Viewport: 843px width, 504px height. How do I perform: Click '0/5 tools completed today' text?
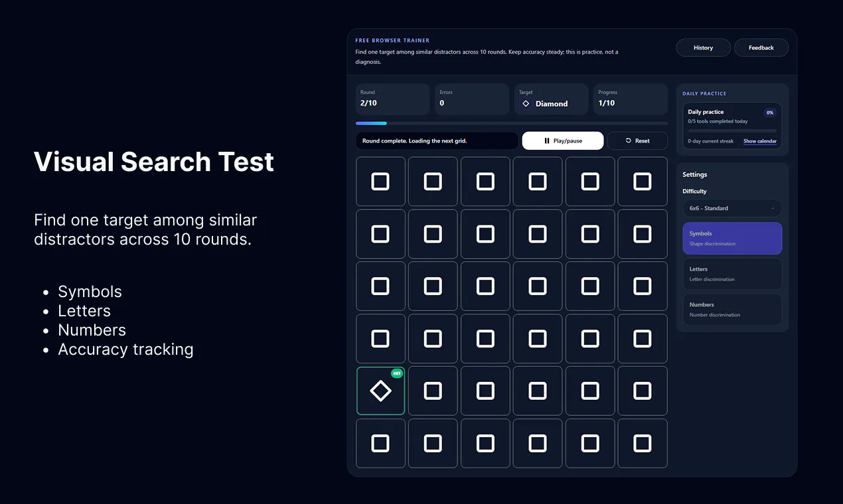pos(718,121)
